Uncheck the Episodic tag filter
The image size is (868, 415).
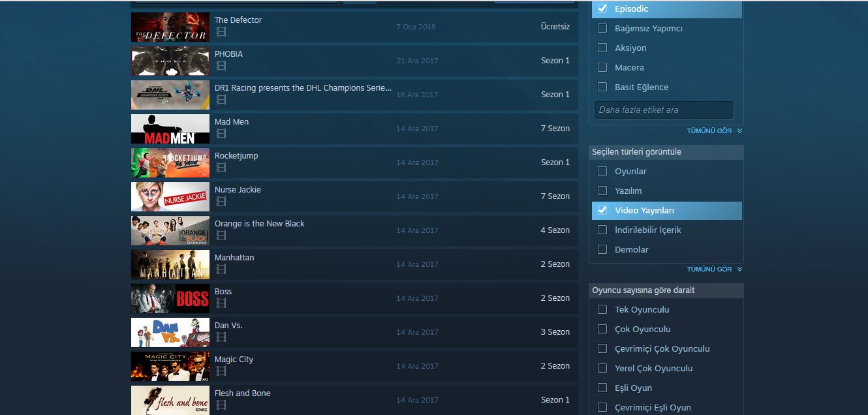(x=602, y=8)
